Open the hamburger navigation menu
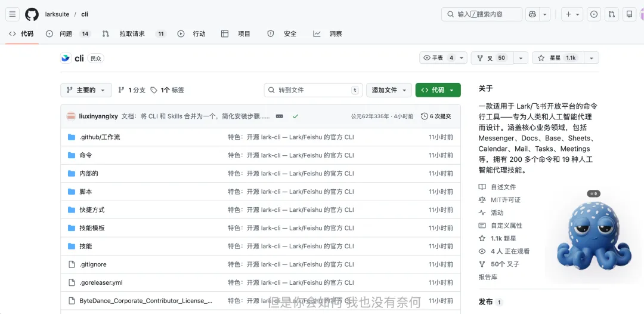Screen dimensions: 644x314 [x=13, y=14]
